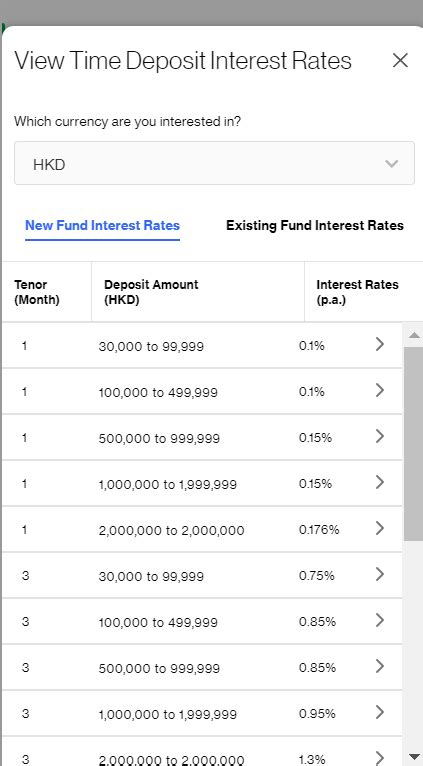Open chevron for 1-month 1,000,000 to 1,999,999 row
The width and height of the screenshot is (423, 766).
(x=380, y=483)
